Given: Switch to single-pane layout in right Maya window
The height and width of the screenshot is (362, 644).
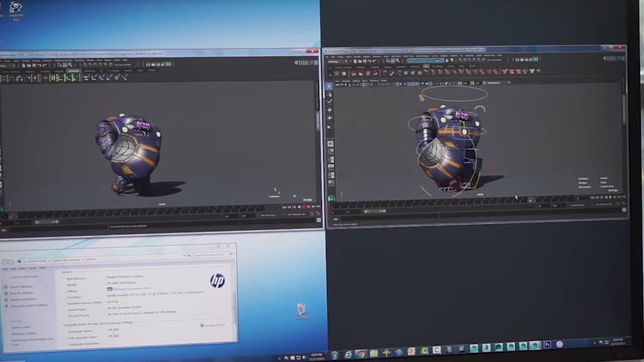Looking at the screenshot, I should click(x=330, y=143).
